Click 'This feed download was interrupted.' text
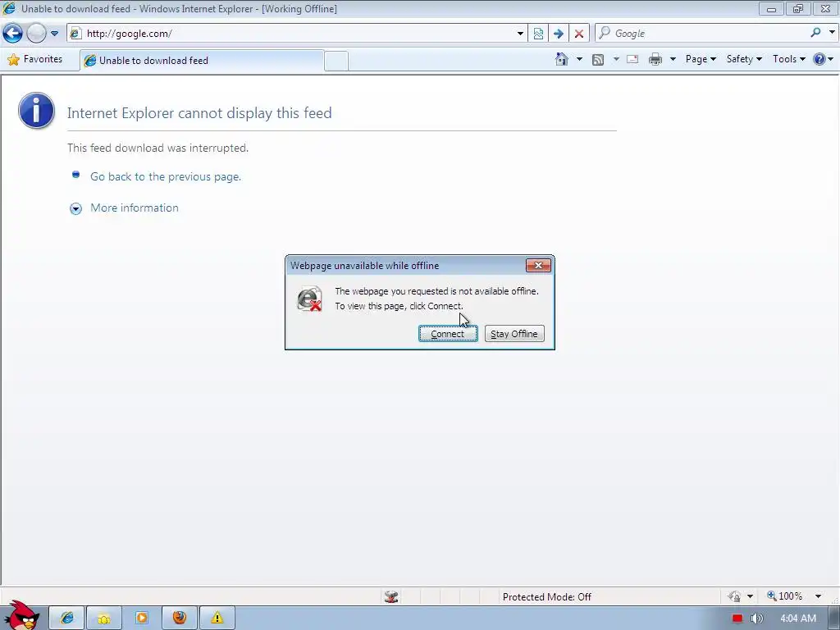This screenshot has width=840, height=630. click(x=158, y=148)
